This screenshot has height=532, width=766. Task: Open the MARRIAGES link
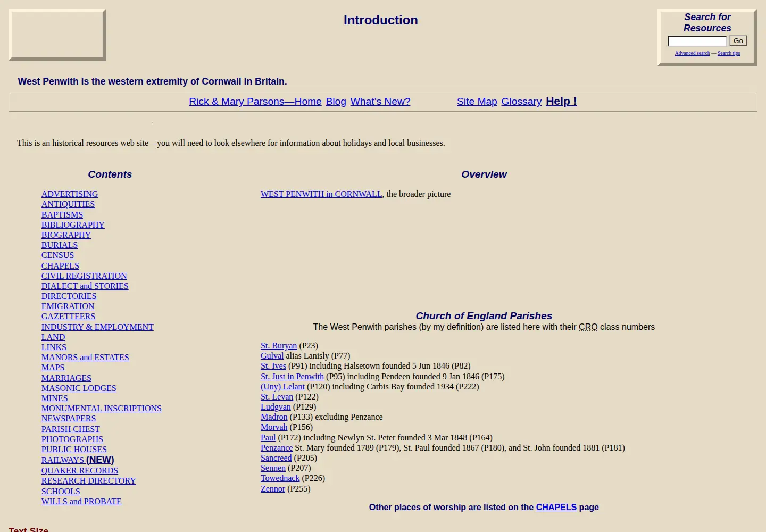66,378
